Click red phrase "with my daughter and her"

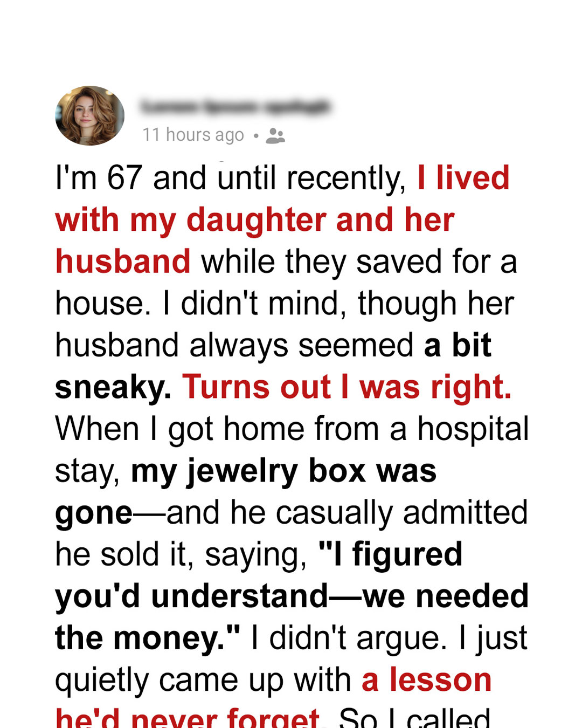pyautogui.click(x=255, y=221)
